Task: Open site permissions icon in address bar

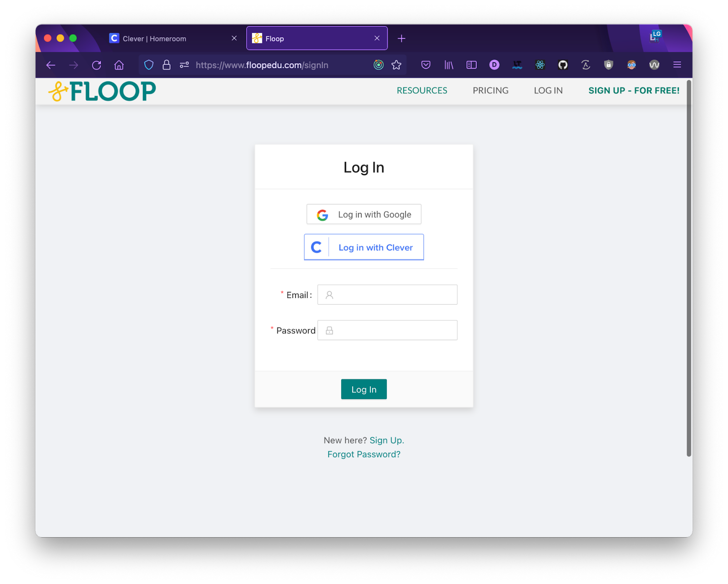Action: [x=184, y=65]
